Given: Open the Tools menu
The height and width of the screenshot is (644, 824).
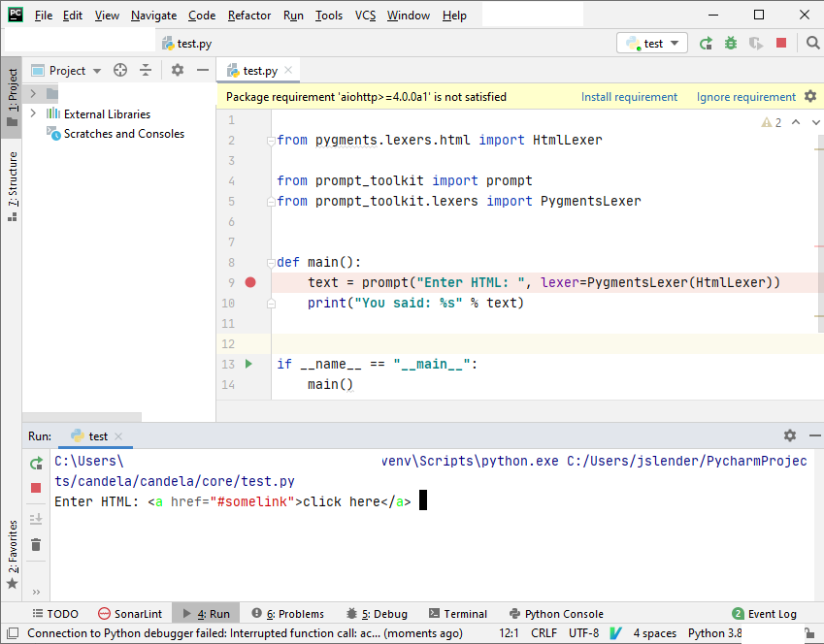Looking at the screenshot, I should [328, 16].
